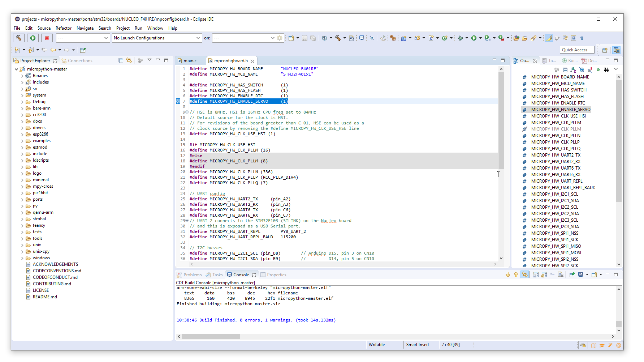Collapse micropython-master project tree
Screen dimensions: 644x362
pyautogui.click(x=16, y=69)
